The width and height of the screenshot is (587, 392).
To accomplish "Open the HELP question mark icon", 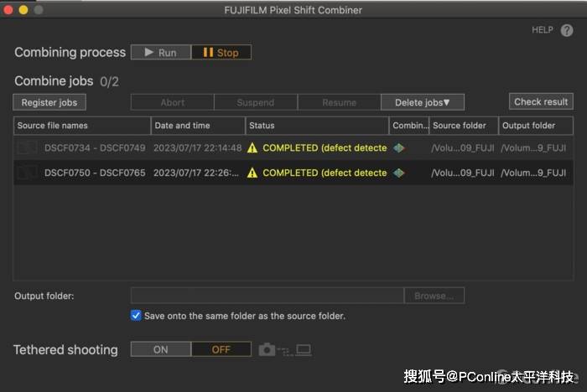I will [x=567, y=30].
